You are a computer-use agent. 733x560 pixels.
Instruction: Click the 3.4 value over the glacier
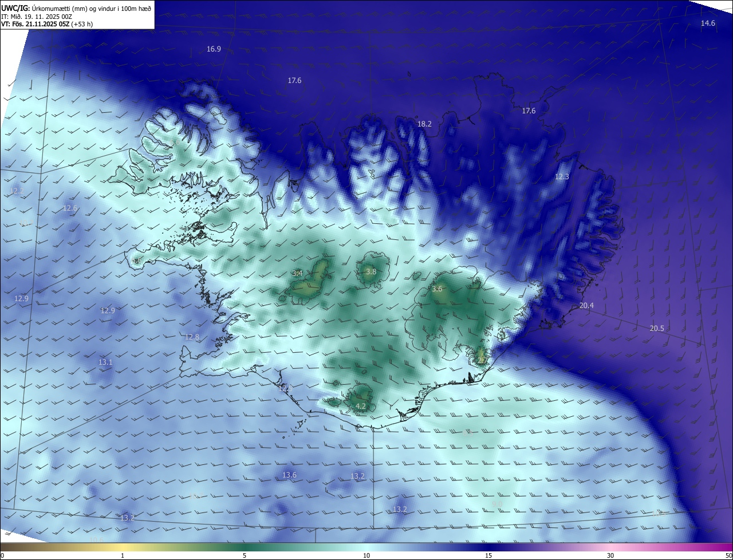(x=297, y=273)
